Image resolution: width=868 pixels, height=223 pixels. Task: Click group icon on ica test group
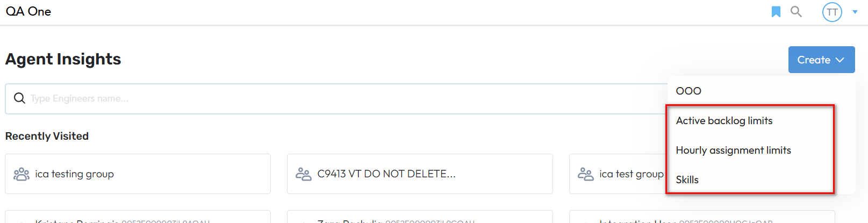pyautogui.click(x=586, y=174)
